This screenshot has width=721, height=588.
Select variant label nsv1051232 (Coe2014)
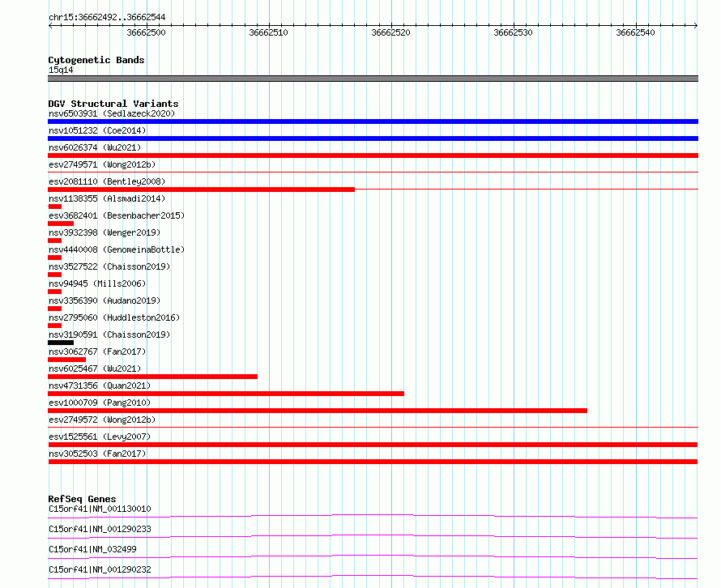97,130
